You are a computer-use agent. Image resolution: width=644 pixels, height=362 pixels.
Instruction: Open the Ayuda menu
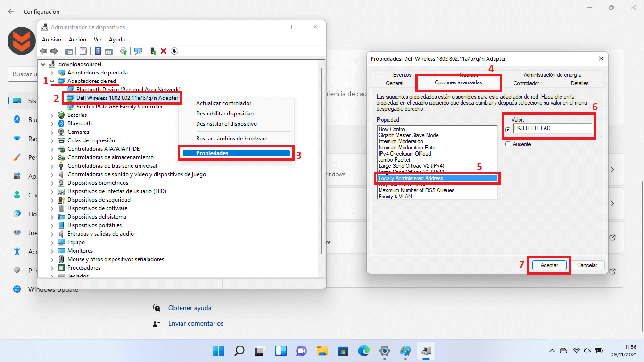pyautogui.click(x=117, y=40)
